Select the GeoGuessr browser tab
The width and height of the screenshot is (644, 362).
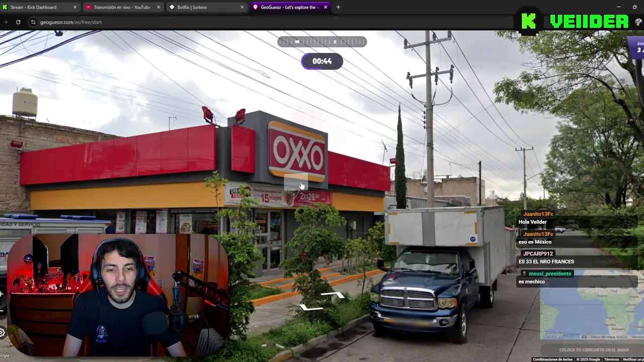click(290, 7)
